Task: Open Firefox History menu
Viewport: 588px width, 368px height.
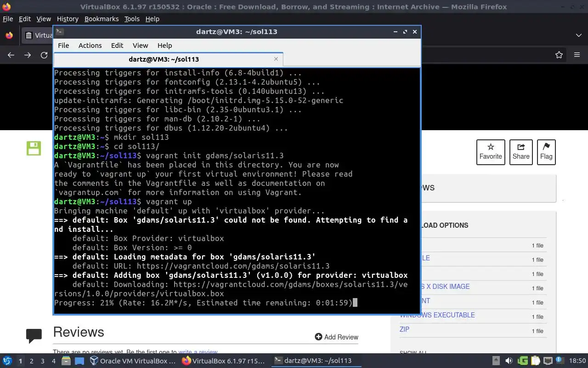Action: pos(68,19)
